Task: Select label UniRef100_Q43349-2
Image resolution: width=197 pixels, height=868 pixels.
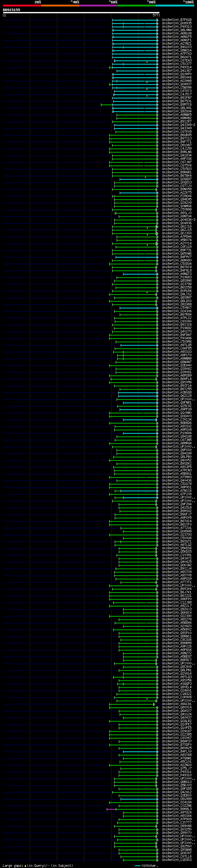Action: (x=179, y=125)
